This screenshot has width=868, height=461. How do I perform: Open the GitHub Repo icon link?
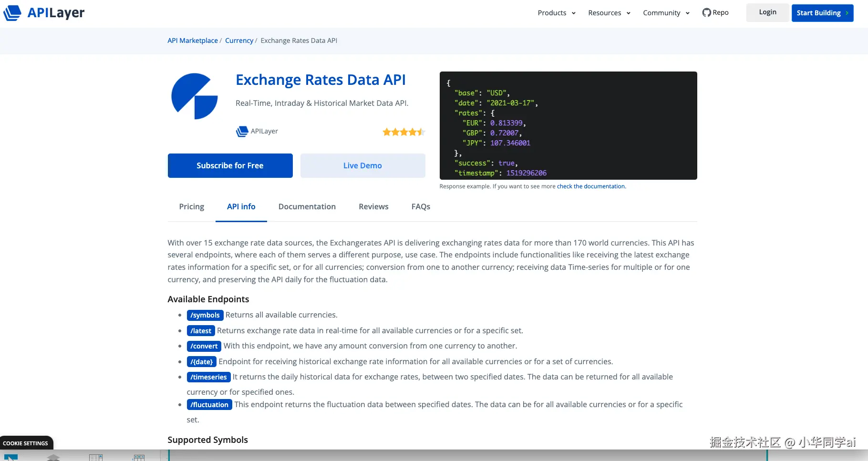coord(706,13)
